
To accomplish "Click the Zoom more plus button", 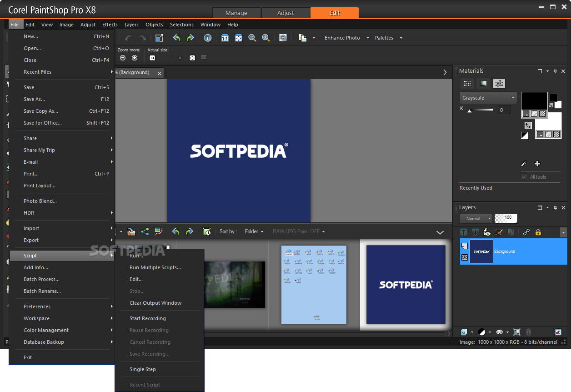I will 135,58.
